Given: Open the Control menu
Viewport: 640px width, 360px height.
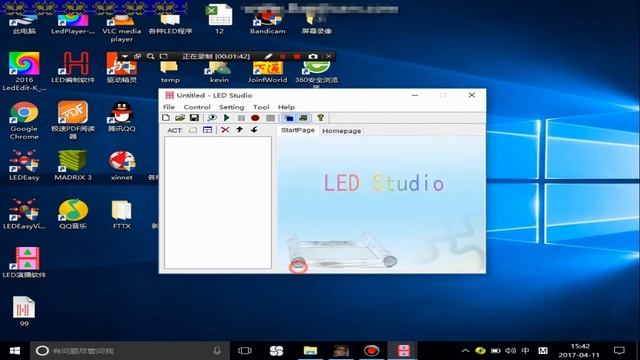Looking at the screenshot, I should pyautogui.click(x=197, y=107).
